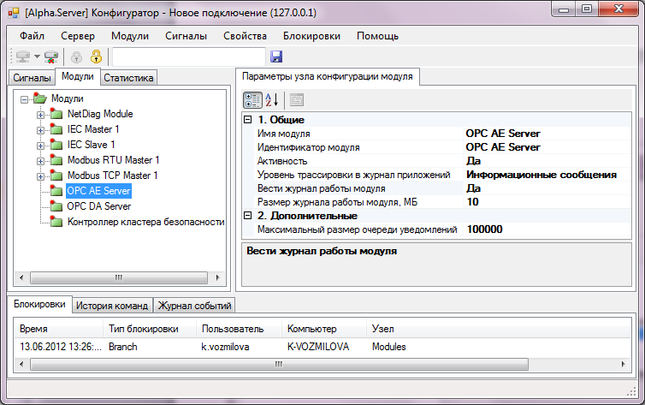
Task: Open the Свойства menu
Action: [x=245, y=36]
